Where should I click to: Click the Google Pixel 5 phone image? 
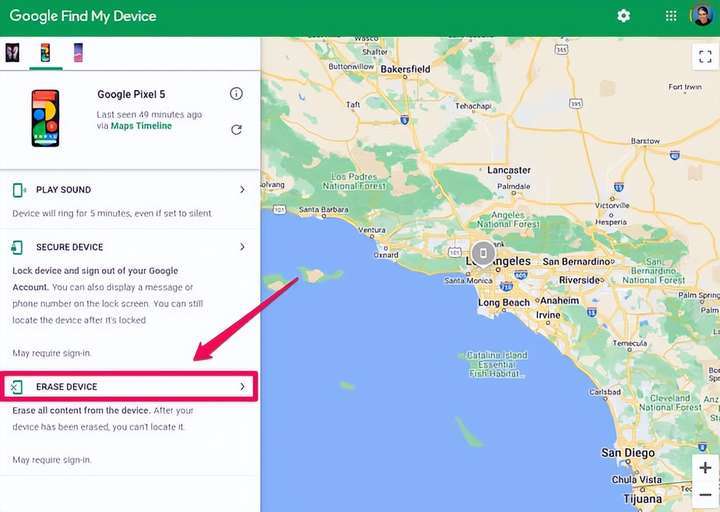pyautogui.click(x=45, y=118)
